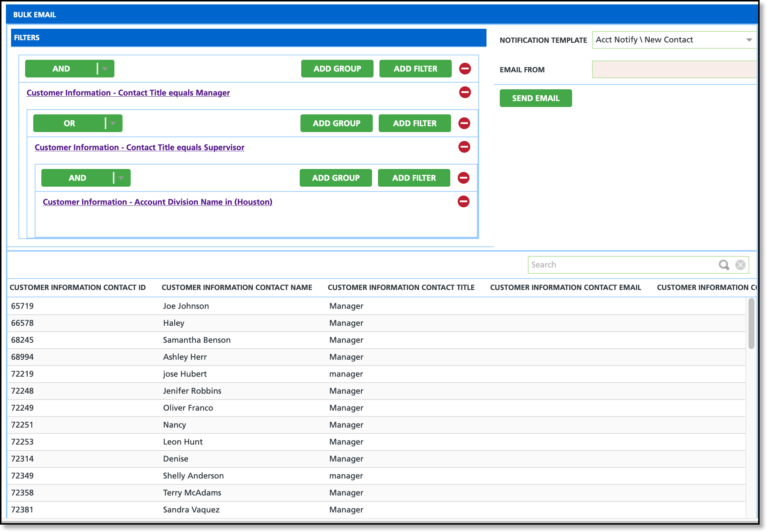Sort by Customer Information Contact Name column
This screenshot has width=767, height=532.
(237, 287)
